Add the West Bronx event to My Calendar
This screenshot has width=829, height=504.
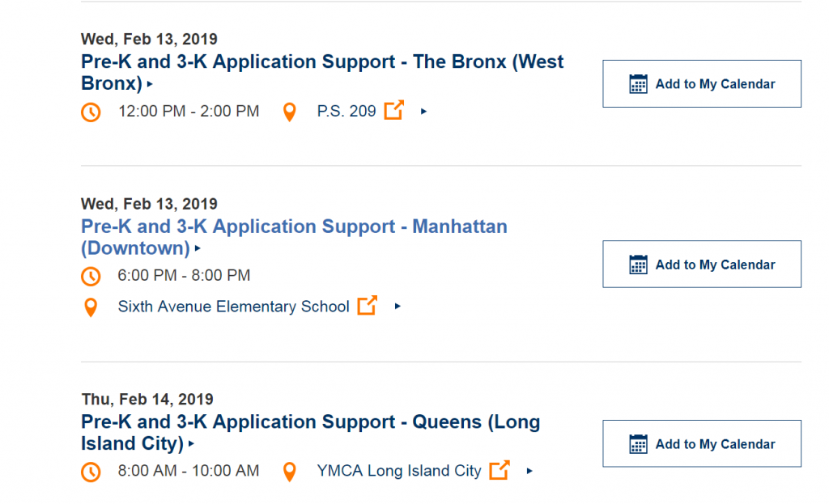point(702,83)
